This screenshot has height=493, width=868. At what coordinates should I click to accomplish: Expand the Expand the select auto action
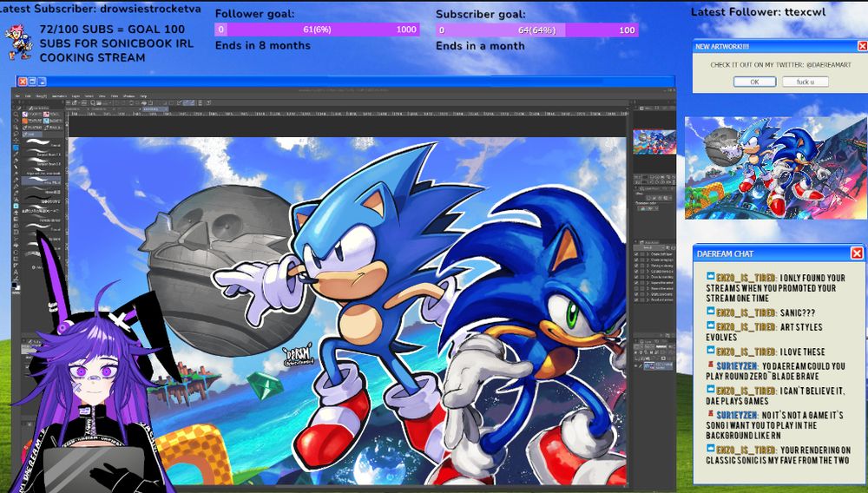tap(648, 283)
